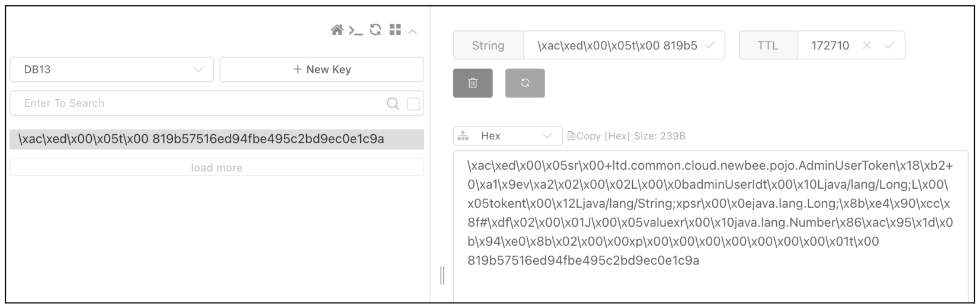Confirm key rename with checkmark icon

click(710, 45)
